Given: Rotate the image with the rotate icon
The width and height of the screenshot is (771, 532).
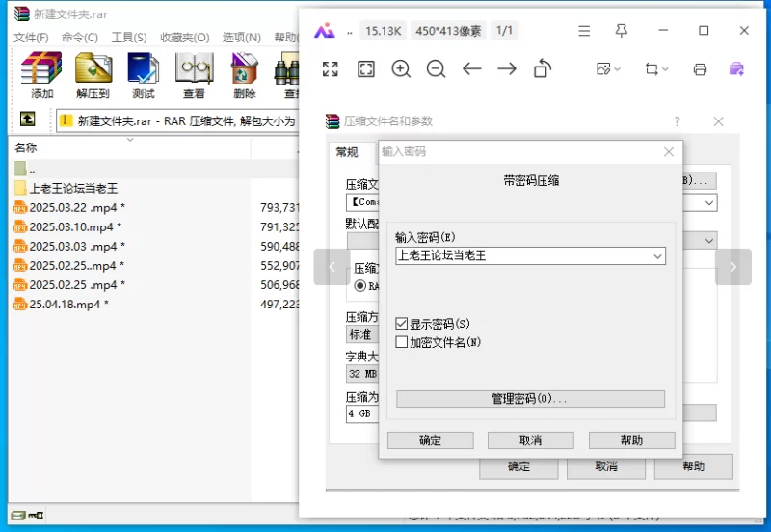Looking at the screenshot, I should click(543, 68).
